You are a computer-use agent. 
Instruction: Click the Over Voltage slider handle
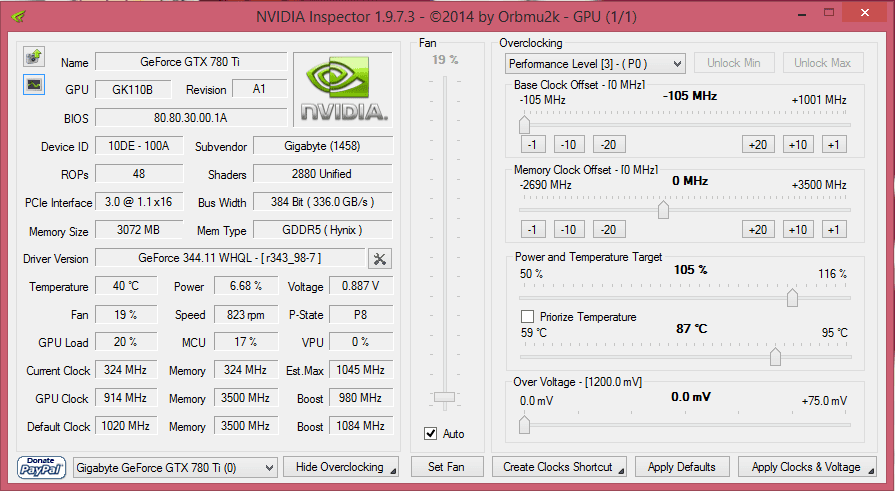point(525,425)
